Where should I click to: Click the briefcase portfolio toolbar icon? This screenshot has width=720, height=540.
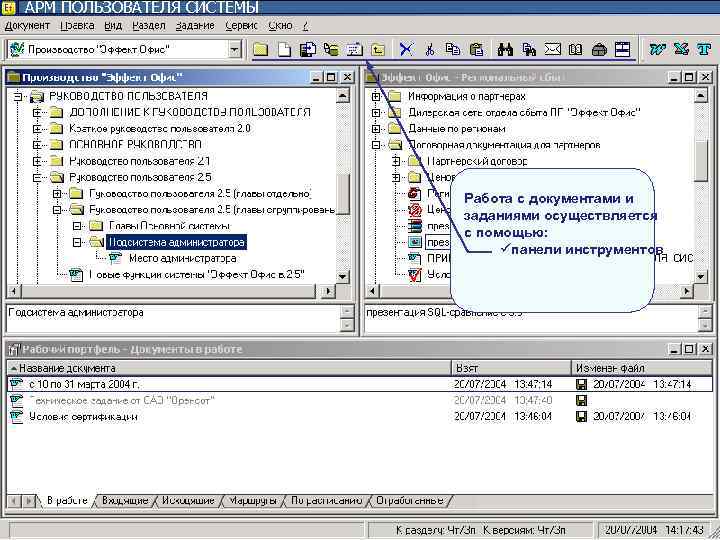[x=599, y=49]
